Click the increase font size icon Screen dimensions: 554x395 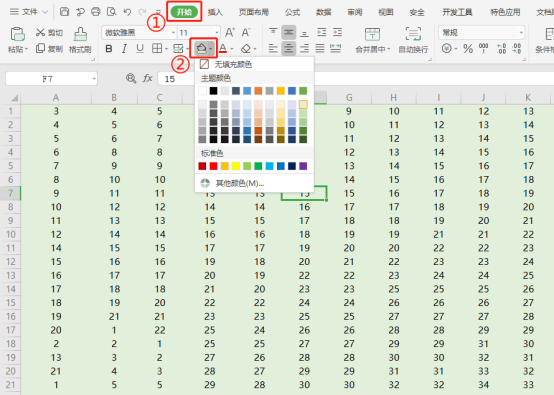pos(230,33)
